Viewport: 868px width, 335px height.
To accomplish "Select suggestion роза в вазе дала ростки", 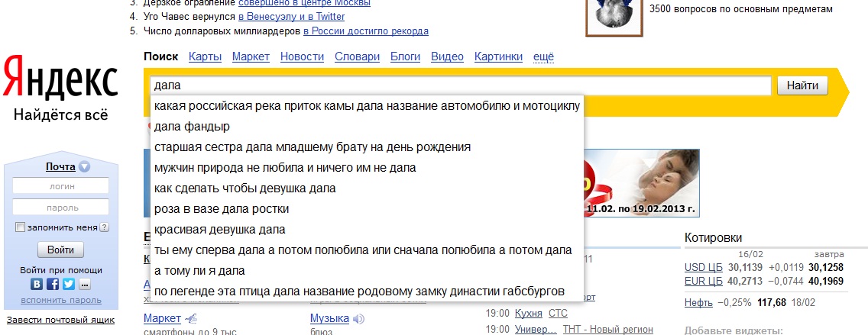I will tap(367, 209).
